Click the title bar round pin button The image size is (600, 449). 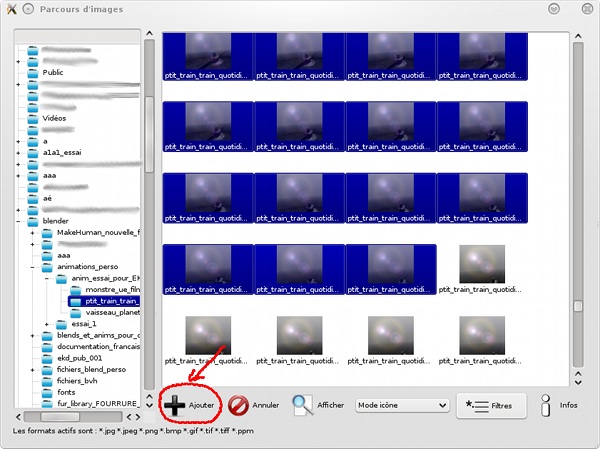[x=28, y=9]
